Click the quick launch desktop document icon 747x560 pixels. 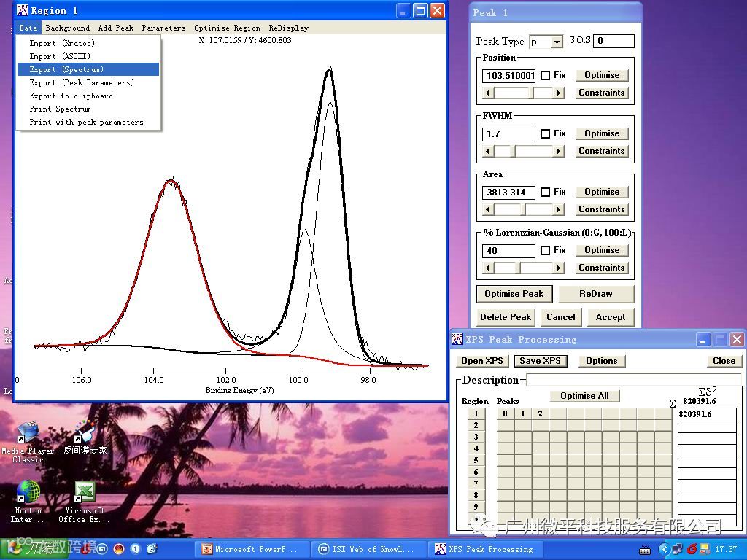(x=152, y=549)
